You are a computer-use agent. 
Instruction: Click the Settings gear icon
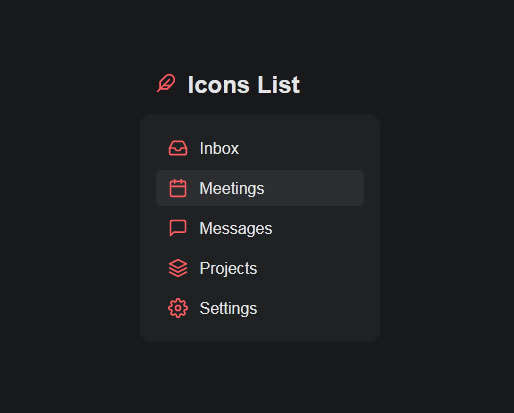178,308
